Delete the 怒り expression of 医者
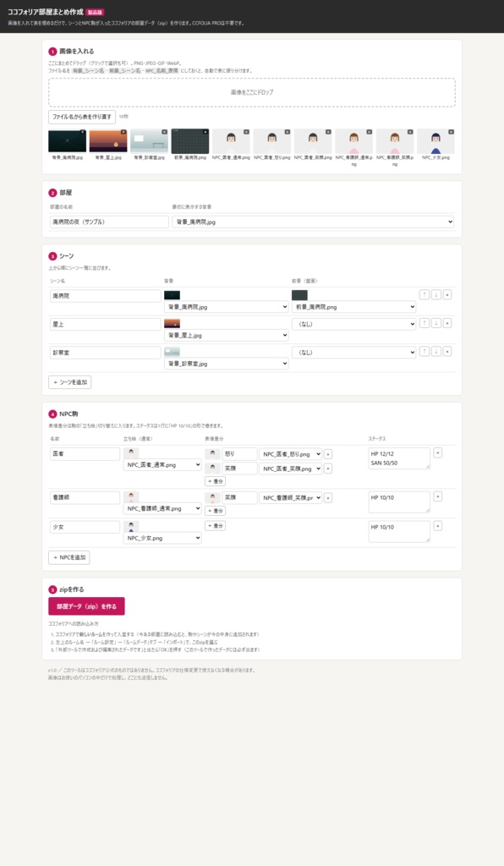 coord(328,454)
